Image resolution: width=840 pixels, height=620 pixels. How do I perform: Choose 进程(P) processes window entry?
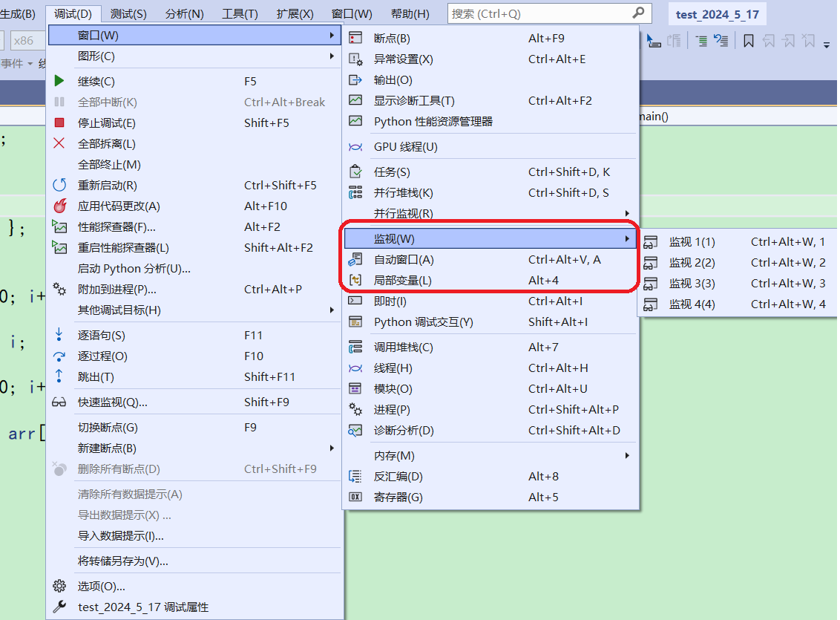click(490, 409)
